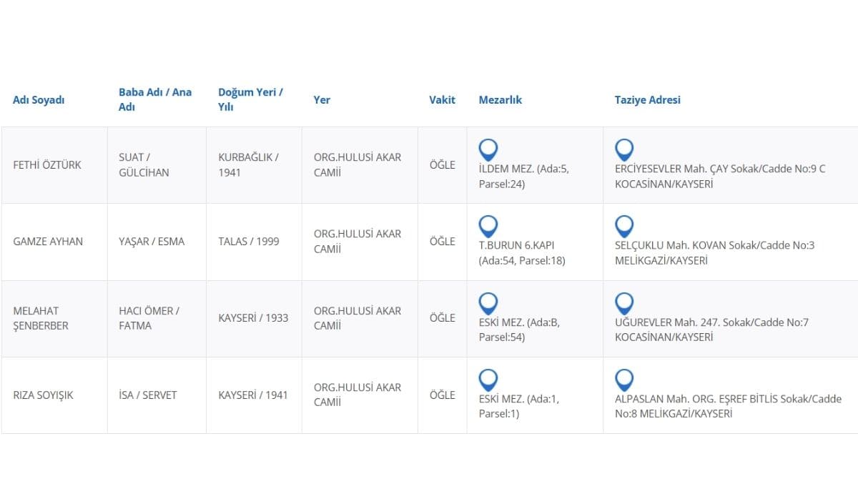Select the GAMZE AYHAN name cell
858x504 pixels.
(x=48, y=242)
